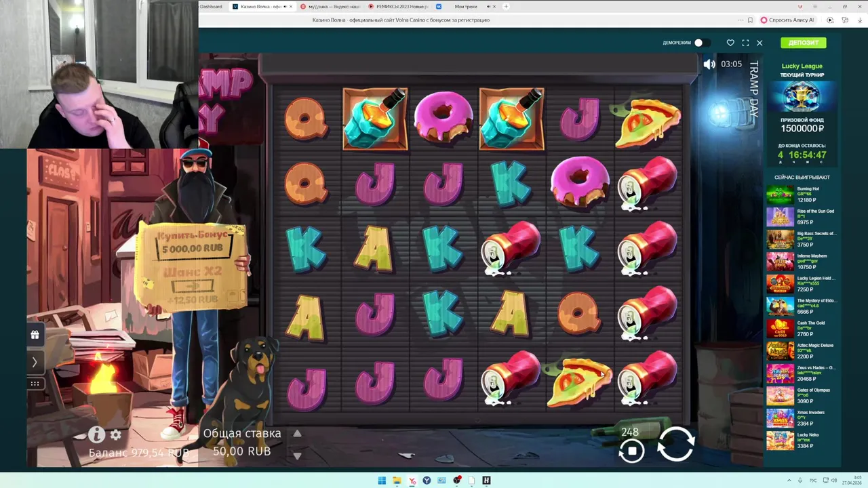Open the Lucky League tournament banner
Image resolution: width=868 pixels, height=488 pixels.
[x=802, y=96]
